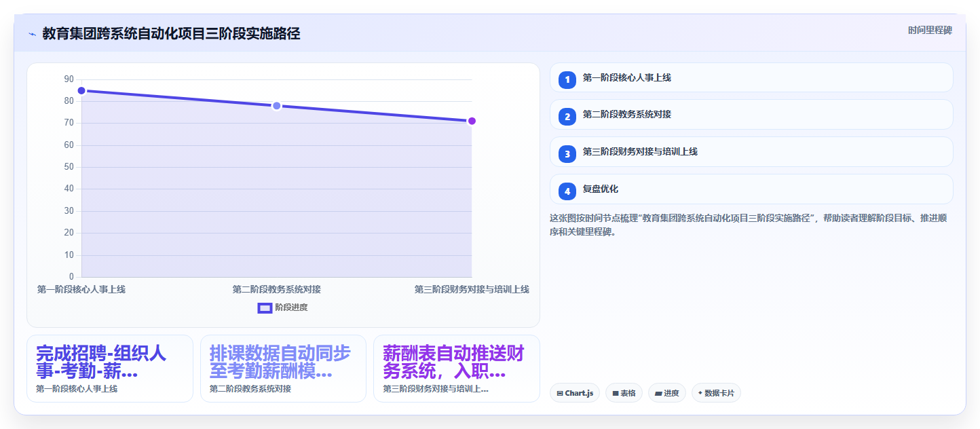
Task: Select the chart point for 第二阶段教务系统对接
Action: [277, 106]
